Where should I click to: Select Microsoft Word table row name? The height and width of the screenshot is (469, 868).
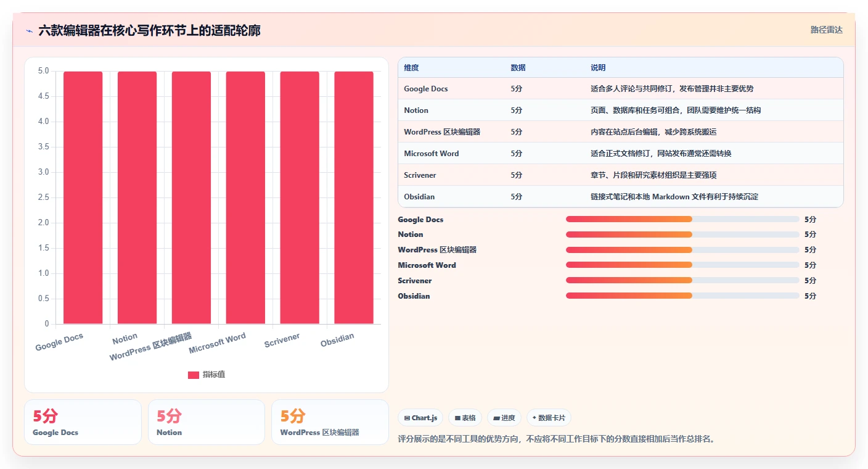coord(432,154)
